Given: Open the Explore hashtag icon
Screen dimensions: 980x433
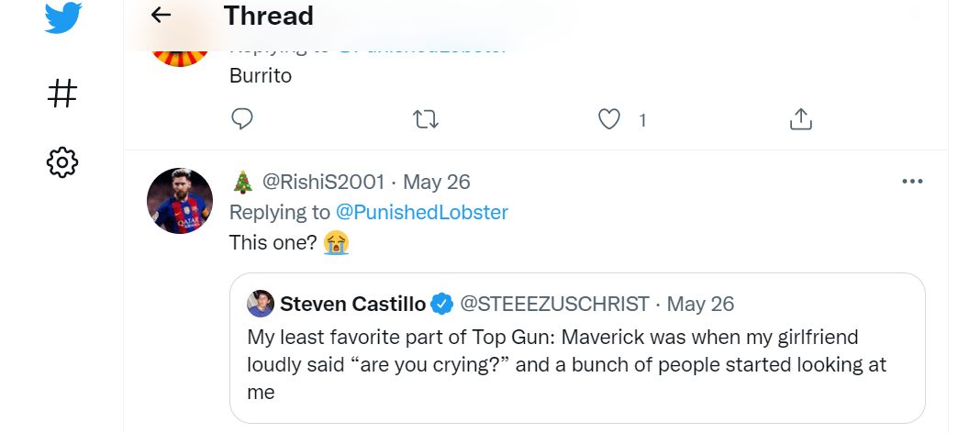Looking at the screenshot, I should click(x=62, y=93).
